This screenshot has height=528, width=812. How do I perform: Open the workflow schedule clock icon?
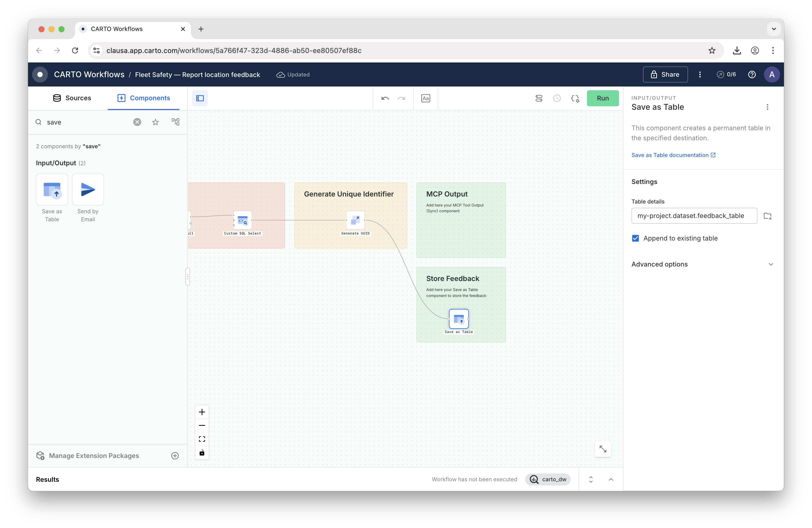[557, 98]
